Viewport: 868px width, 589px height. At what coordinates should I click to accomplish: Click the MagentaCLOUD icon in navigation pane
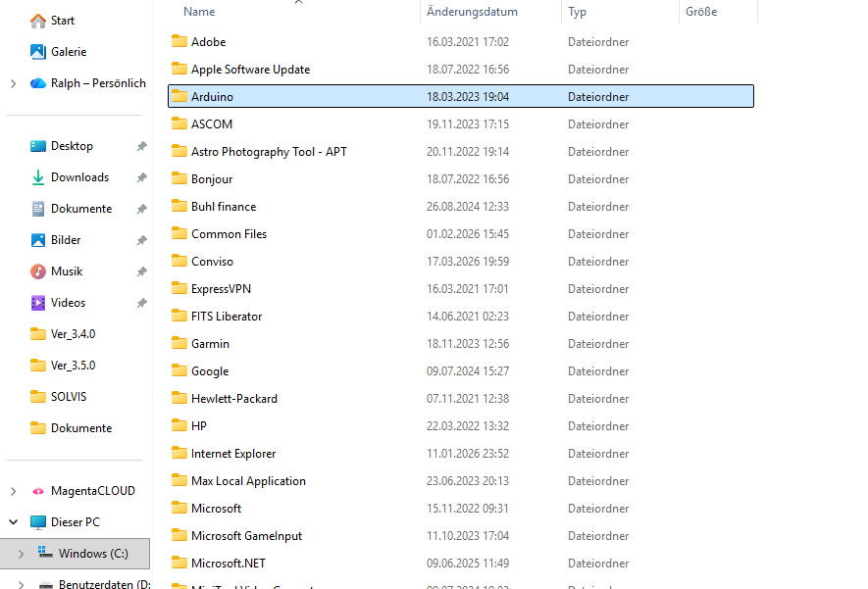tap(38, 491)
